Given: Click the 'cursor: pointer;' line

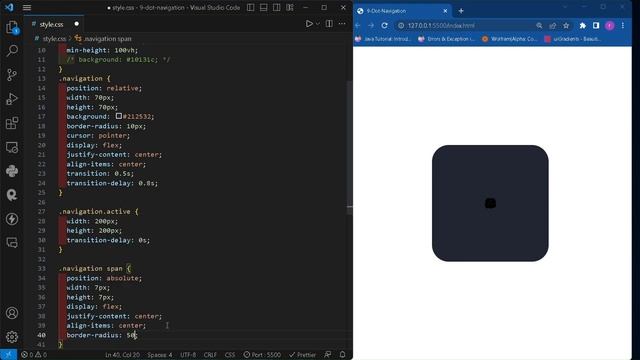Looking at the screenshot, I should pos(98,135).
